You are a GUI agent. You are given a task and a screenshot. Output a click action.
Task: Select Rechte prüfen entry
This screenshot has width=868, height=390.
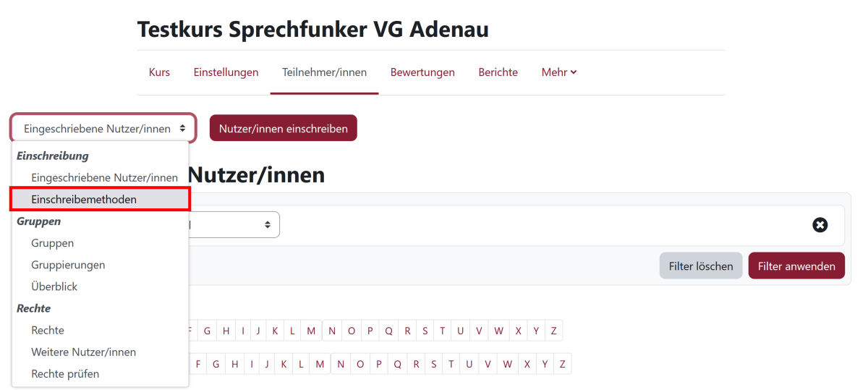[x=65, y=374]
